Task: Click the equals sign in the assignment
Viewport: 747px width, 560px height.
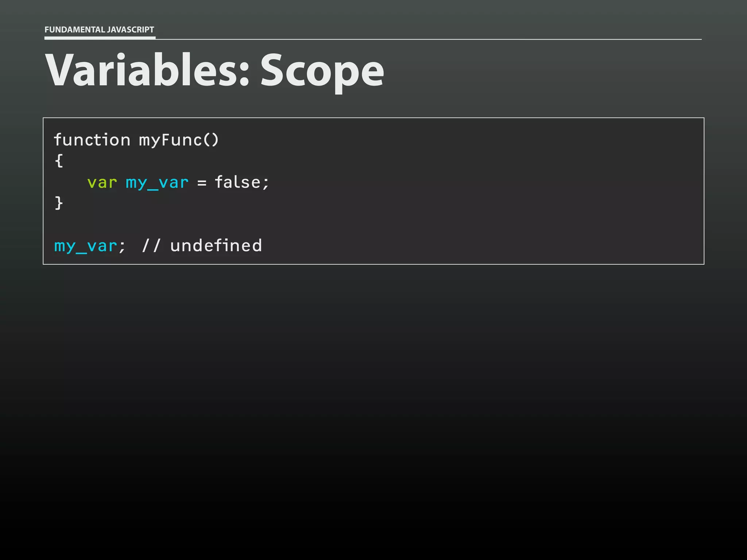Action: tap(202, 182)
